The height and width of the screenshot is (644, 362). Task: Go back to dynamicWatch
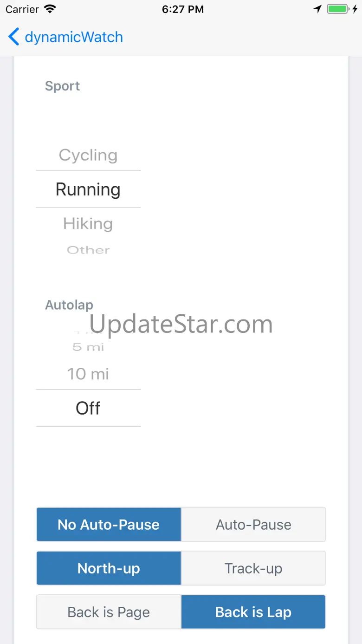pos(73,37)
